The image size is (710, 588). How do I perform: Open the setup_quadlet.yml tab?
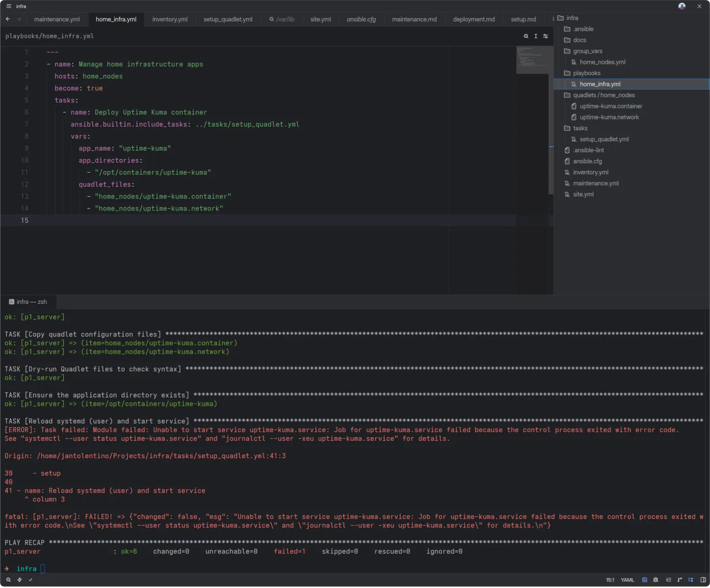click(228, 19)
